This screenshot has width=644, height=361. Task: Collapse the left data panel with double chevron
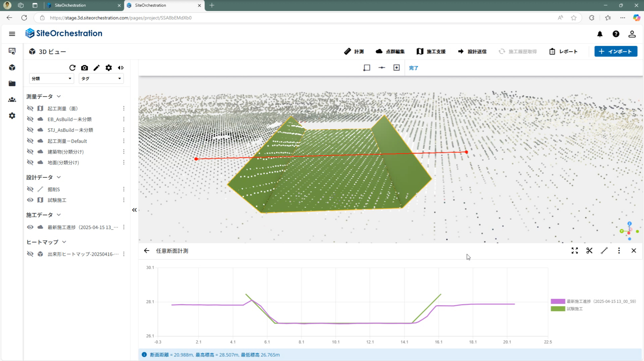point(135,210)
